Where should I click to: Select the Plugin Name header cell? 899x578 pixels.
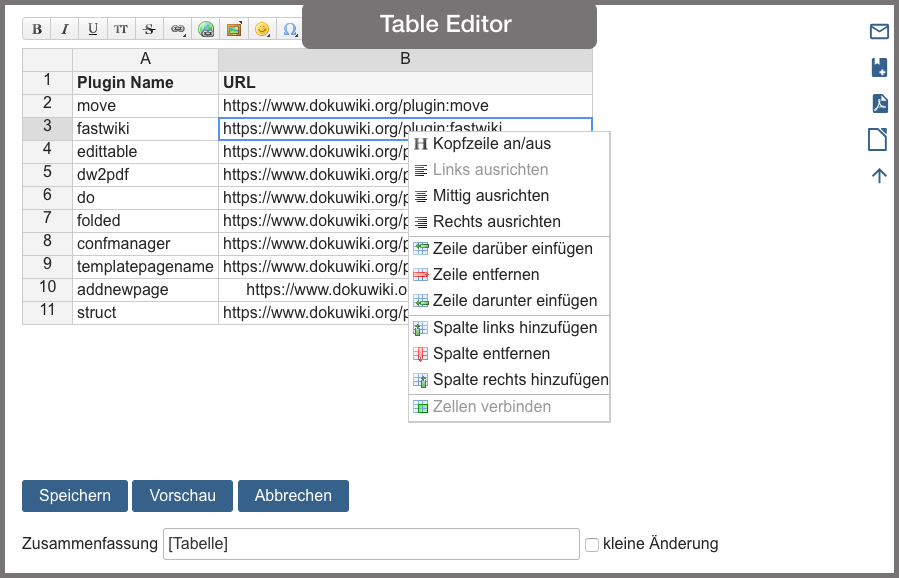pyautogui.click(x=145, y=83)
